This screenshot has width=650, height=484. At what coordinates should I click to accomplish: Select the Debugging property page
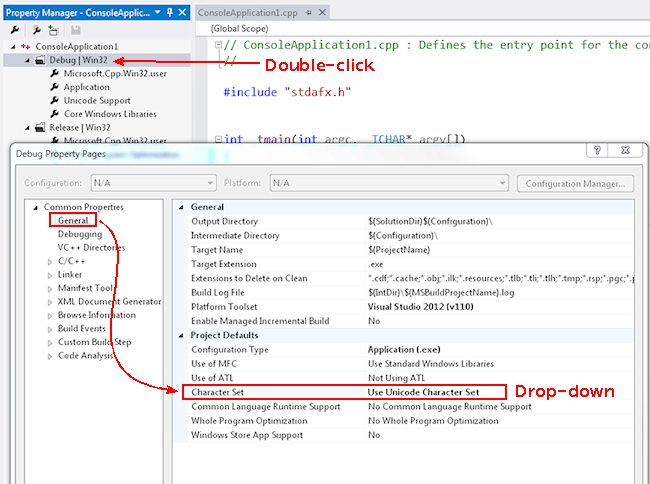[x=80, y=234]
